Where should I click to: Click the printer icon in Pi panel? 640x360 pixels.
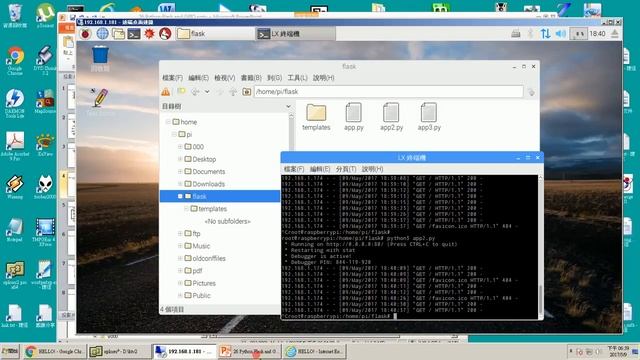coord(516,34)
